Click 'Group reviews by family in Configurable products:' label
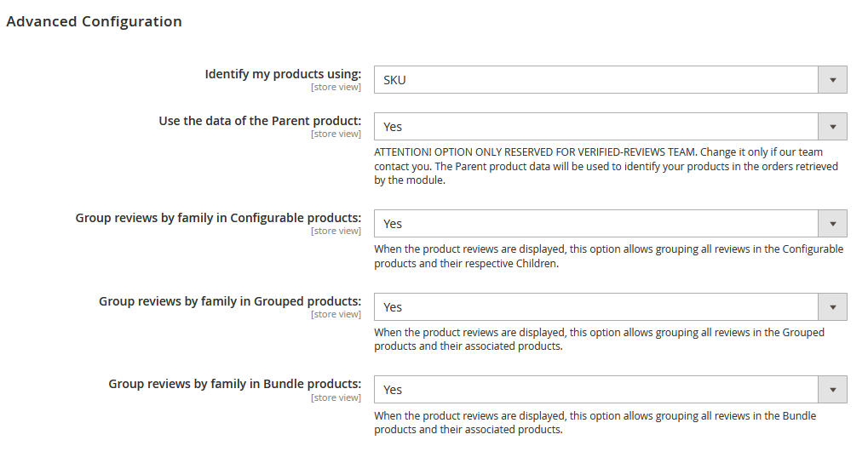The width and height of the screenshot is (868, 463). (x=218, y=218)
